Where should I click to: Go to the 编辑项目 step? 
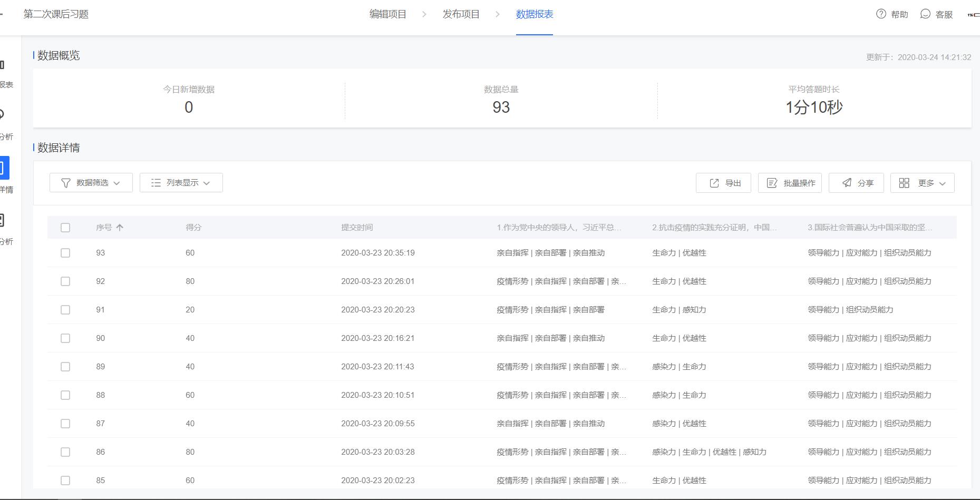point(388,14)
